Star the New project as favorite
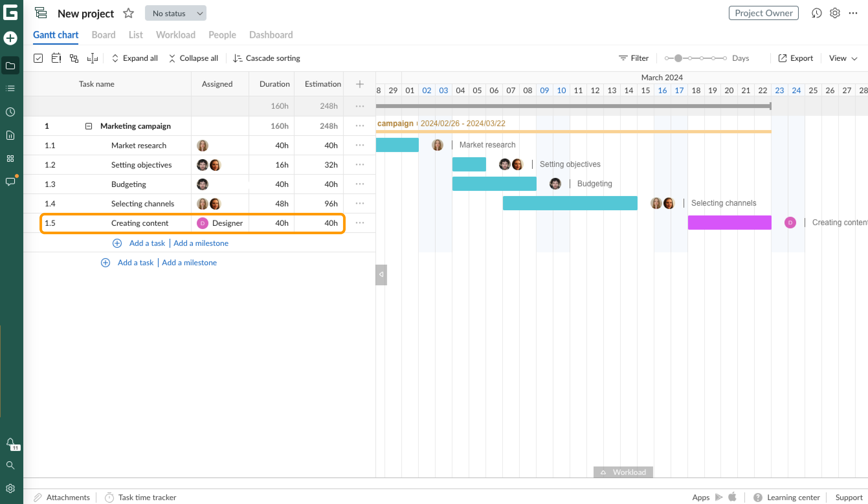 click(128, 14)
